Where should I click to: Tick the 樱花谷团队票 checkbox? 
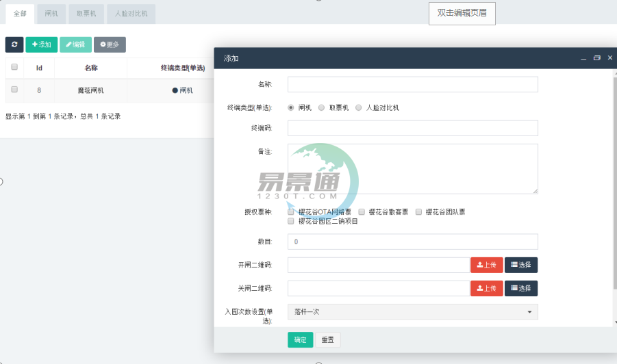419,212
